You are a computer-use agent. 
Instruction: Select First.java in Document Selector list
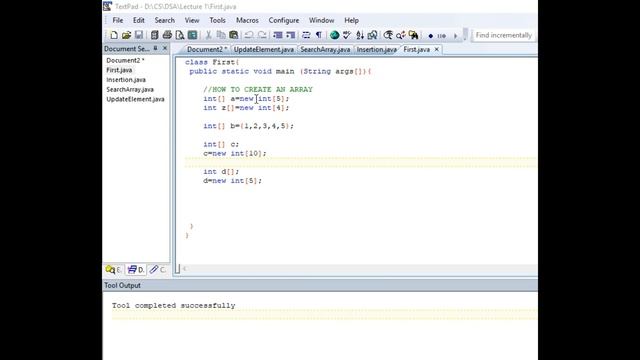click(x=119, y=70)
